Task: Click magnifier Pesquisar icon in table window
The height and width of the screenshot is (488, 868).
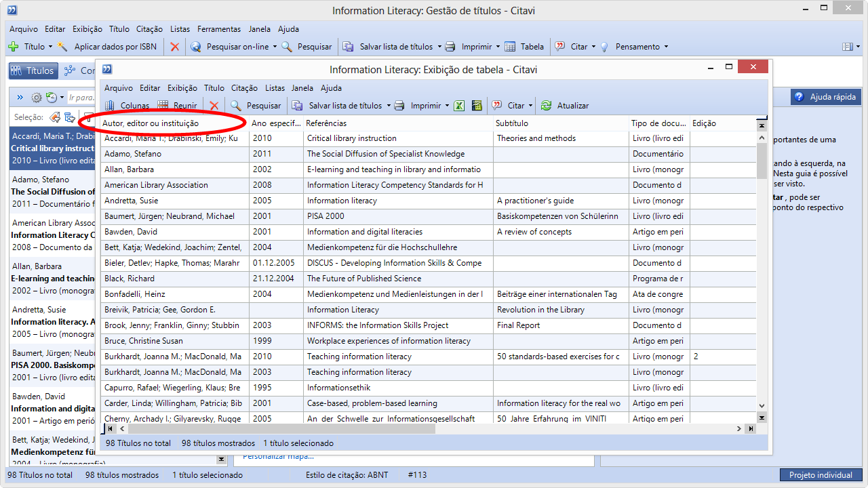Action: click(x=236, y=106)
